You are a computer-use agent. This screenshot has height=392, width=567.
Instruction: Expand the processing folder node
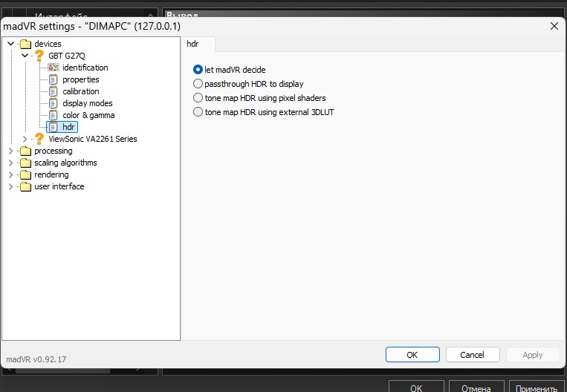point(11,151)
